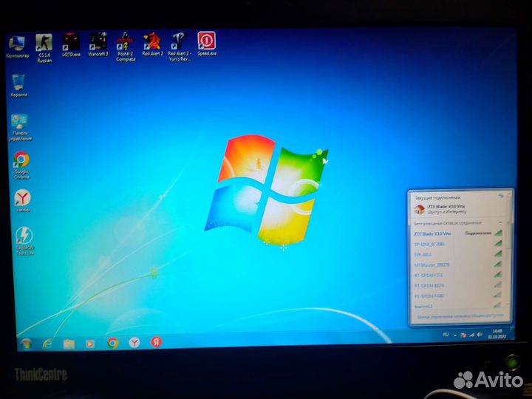Select the Recycle Bin icon on desktop
The height and width of the screenshot is (399, 532).
click(x=19, y=82)
